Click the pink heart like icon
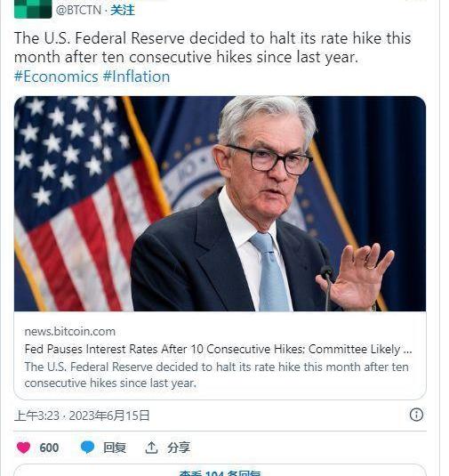The width and height of the screenshot is (449, 476). point(24,448)
